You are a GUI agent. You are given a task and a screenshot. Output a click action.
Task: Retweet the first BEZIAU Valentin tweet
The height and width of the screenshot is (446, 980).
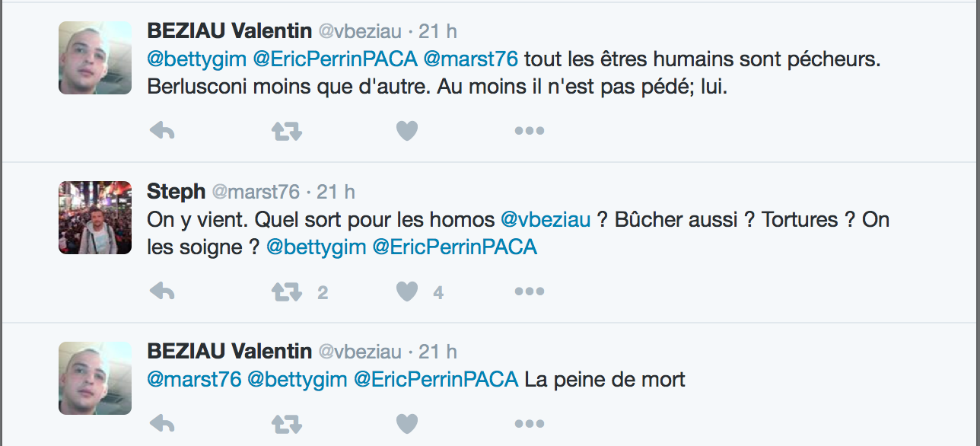click(x=286, y=131)
